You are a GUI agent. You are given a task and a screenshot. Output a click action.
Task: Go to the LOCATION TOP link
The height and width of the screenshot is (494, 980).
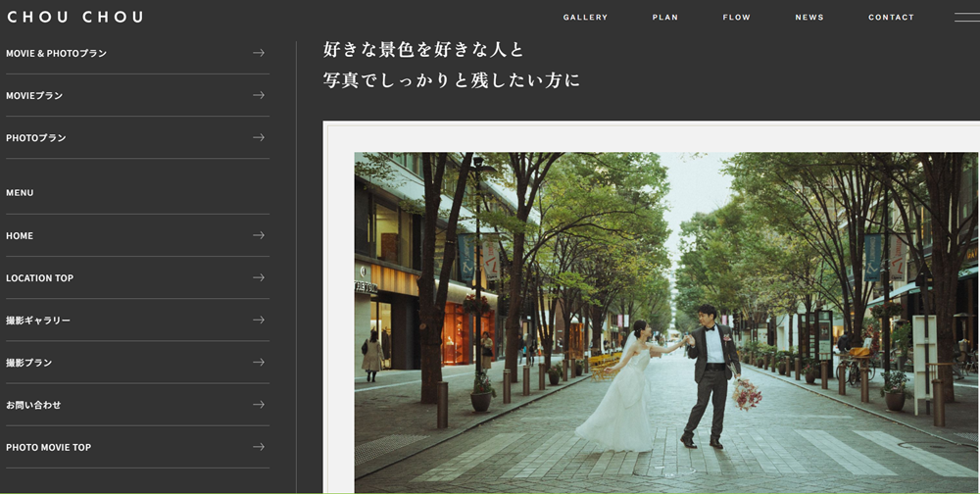[x=40, y=278]
